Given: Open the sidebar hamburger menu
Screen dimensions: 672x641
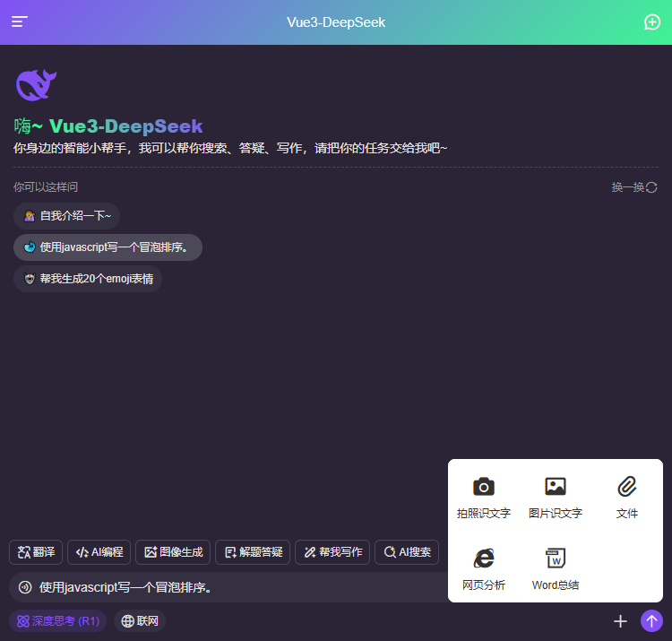Looking at the screenshot, I should [20, 22].
